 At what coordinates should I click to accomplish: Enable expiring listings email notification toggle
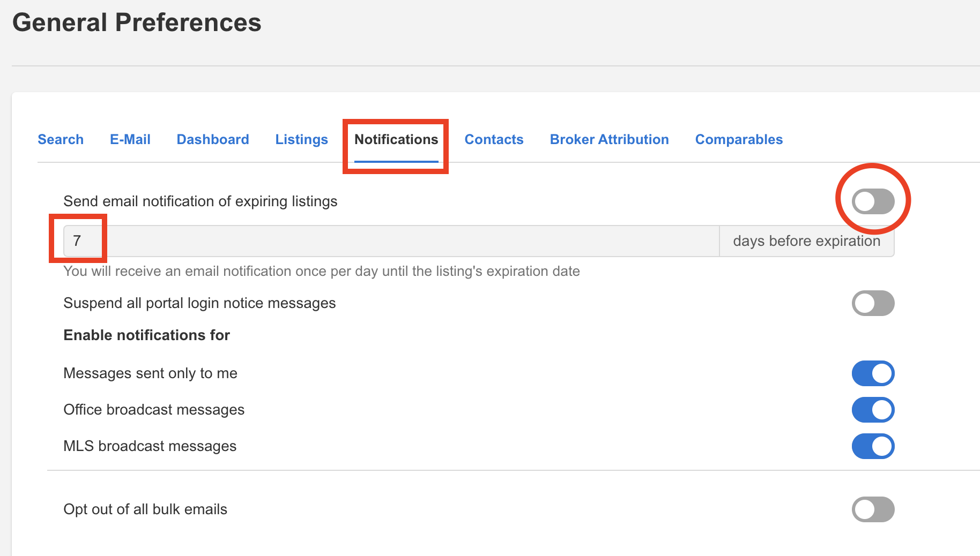click(873, 201)
